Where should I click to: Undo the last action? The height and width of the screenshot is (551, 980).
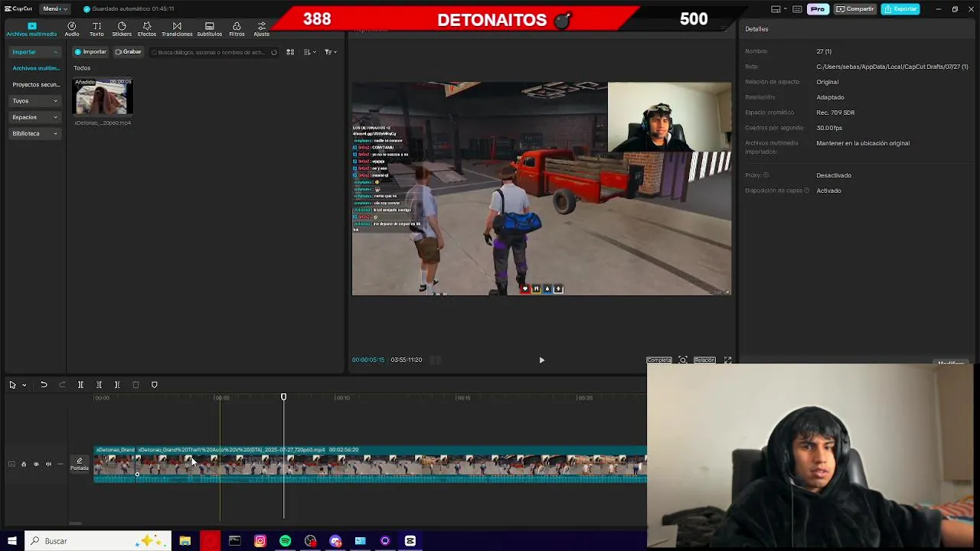click(x=44, y=385)
